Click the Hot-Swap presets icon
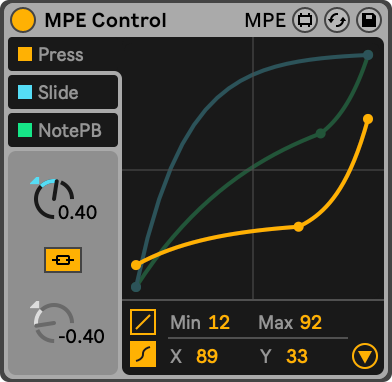 pos(337,20)
